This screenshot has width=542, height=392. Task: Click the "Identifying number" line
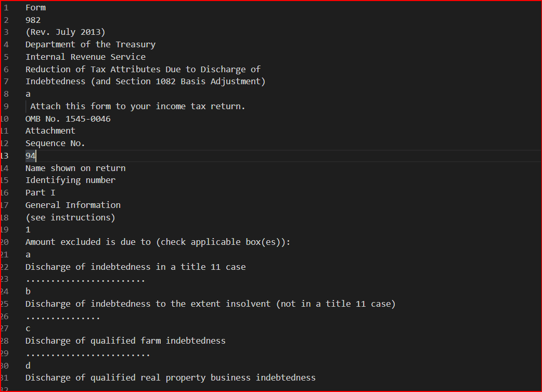coord(70,180)
